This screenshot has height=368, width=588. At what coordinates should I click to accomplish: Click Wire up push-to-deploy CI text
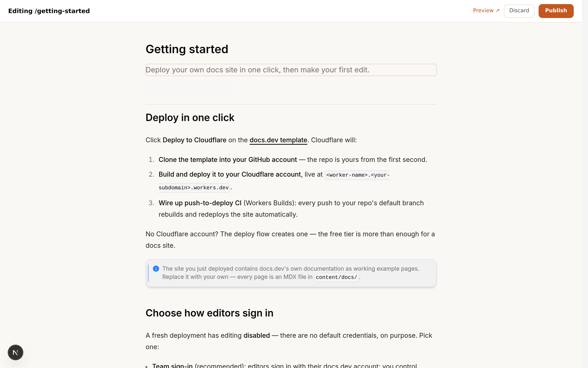(200, 203)
